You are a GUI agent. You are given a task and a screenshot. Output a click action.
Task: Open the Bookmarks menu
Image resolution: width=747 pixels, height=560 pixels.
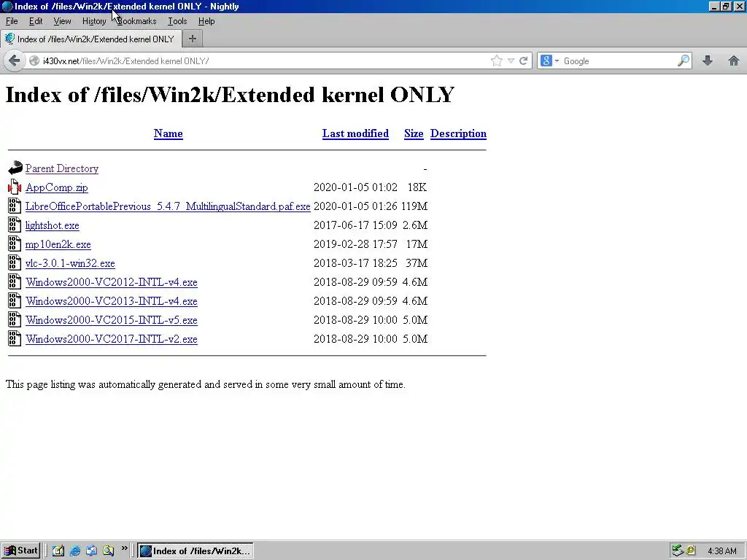(x=136, y=21)
